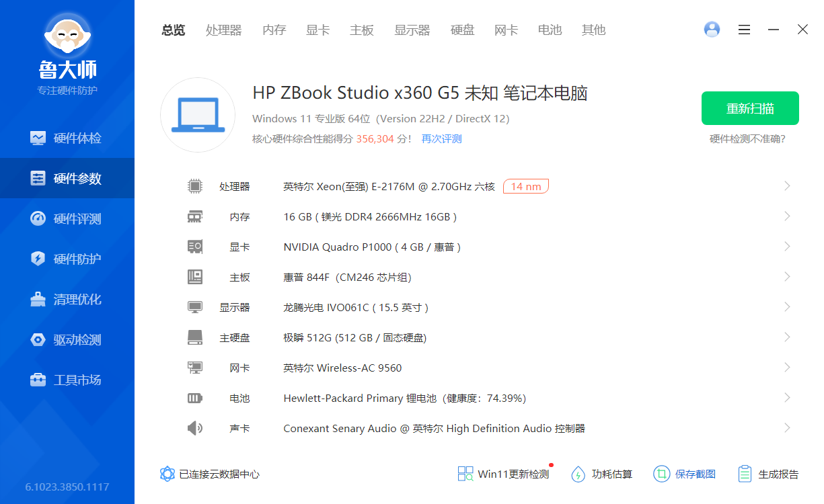Click the 处理器 CPU chip icon
Screen dimensions: 824x504
point(195,186)
